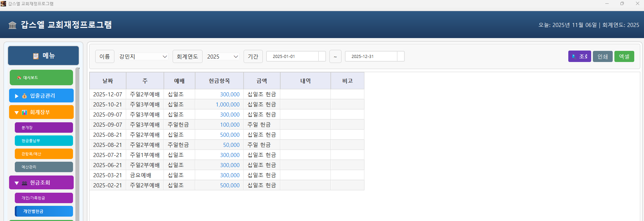Click the 인쇄 print button
The width and height of the screenshot is (644, 221).
[603, 57]
